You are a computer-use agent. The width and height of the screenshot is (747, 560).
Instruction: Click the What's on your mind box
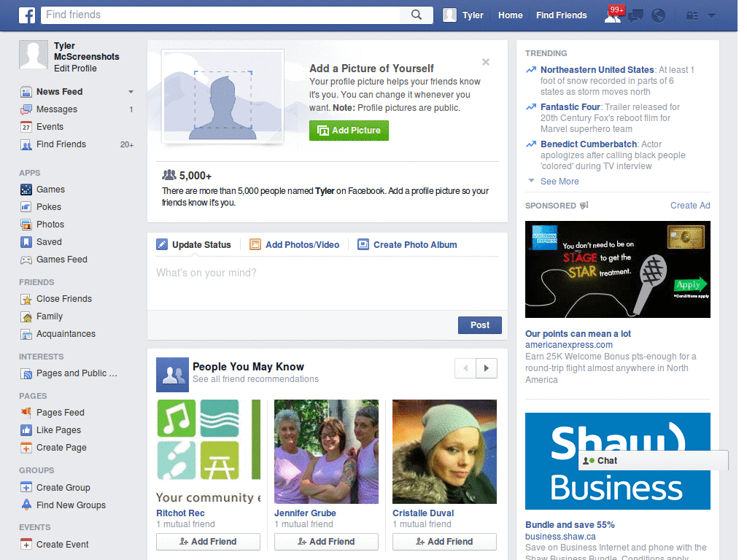[x=328, y=284]
